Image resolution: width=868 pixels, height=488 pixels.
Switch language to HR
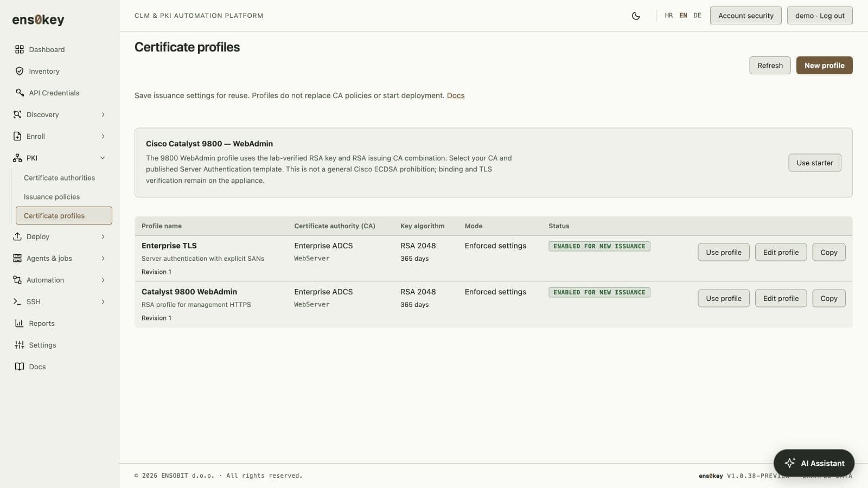click(669, 16)
